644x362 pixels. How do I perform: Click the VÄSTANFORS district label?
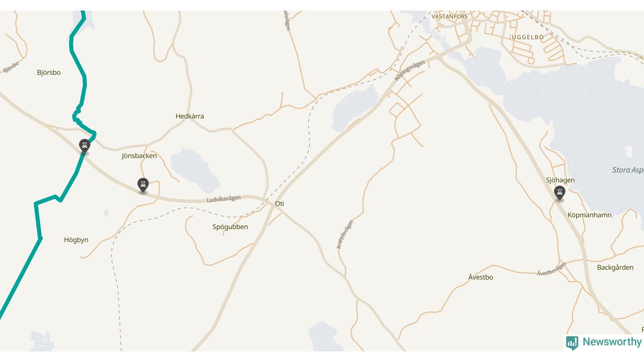pos(450,17)
